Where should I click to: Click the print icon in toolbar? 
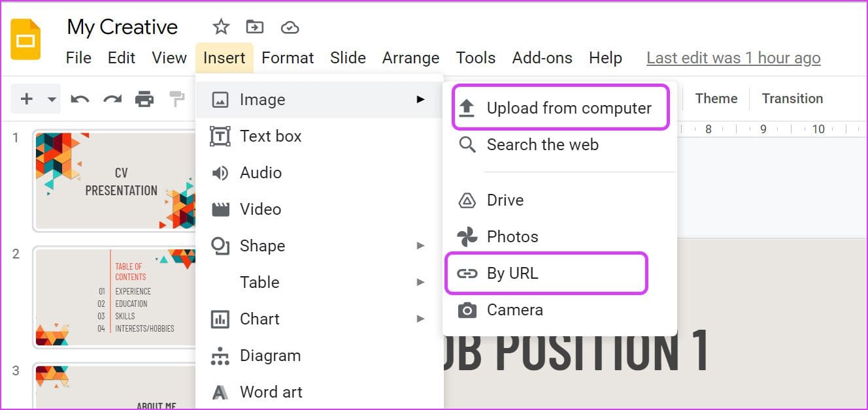tap(144, 99)
